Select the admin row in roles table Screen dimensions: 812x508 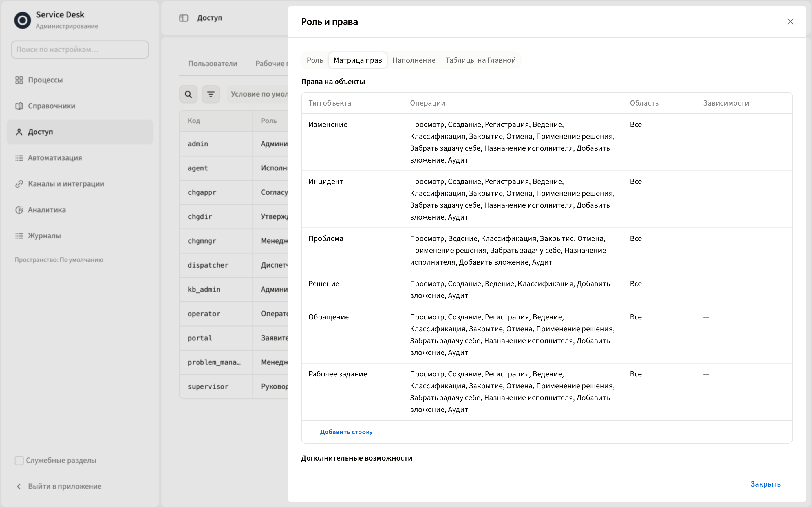(x=233, y=144)
